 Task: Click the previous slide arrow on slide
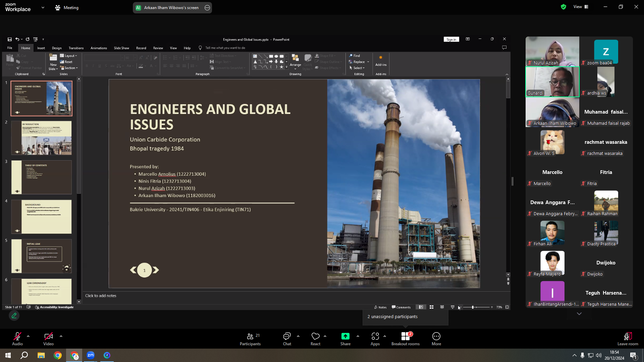(x=133, y=270)
